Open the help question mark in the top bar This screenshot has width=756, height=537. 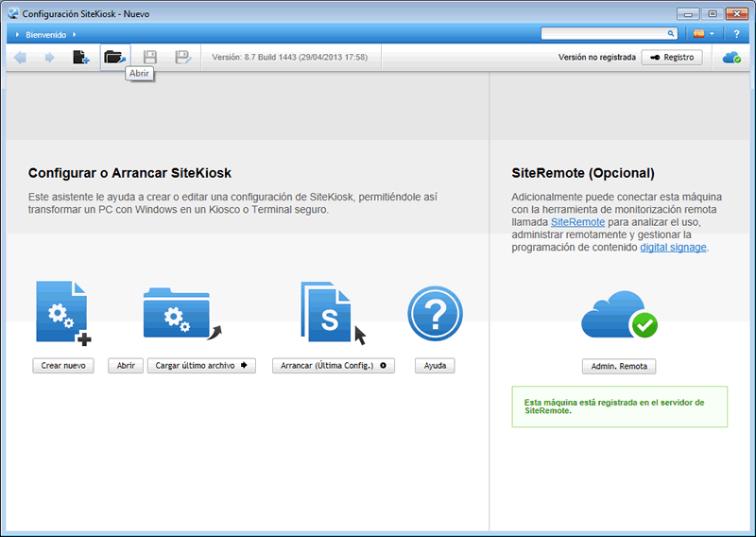click(736, 34)
